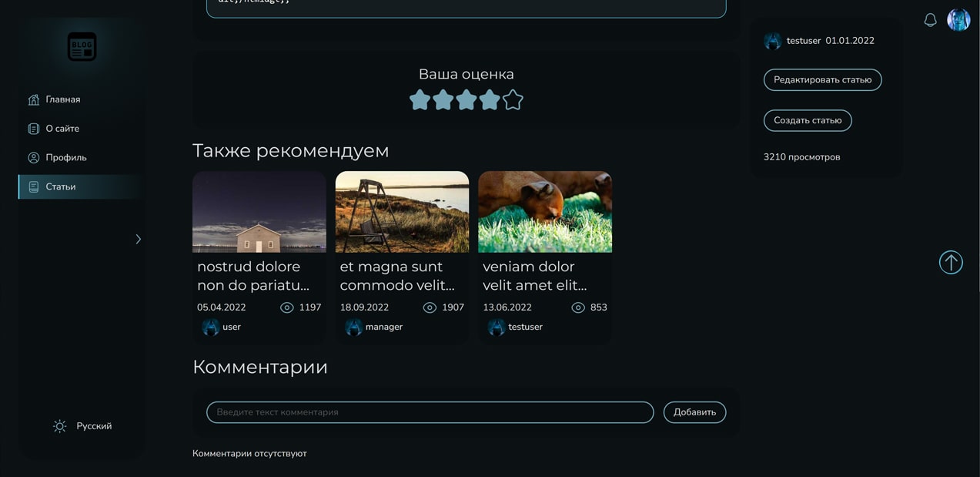Click Ваша оценка label
The height and width of the screenshot is (477, 980).
coord(466,74)
